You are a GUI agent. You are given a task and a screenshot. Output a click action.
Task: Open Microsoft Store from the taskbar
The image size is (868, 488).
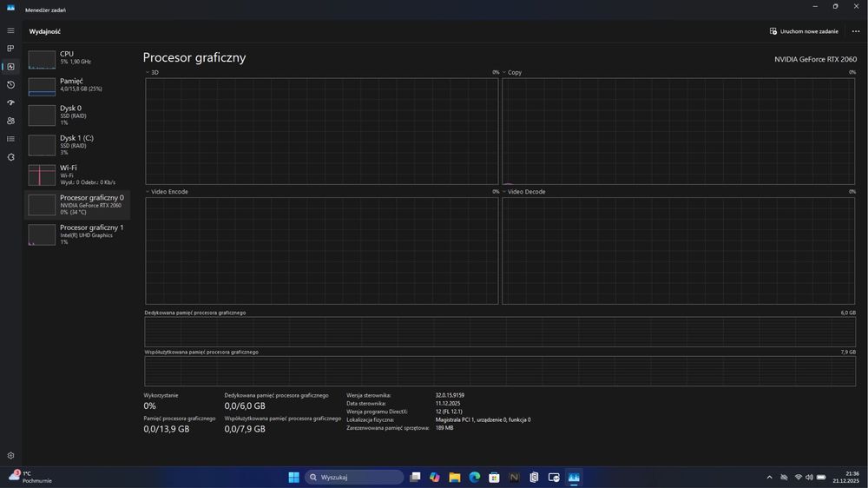click(495, 477)
